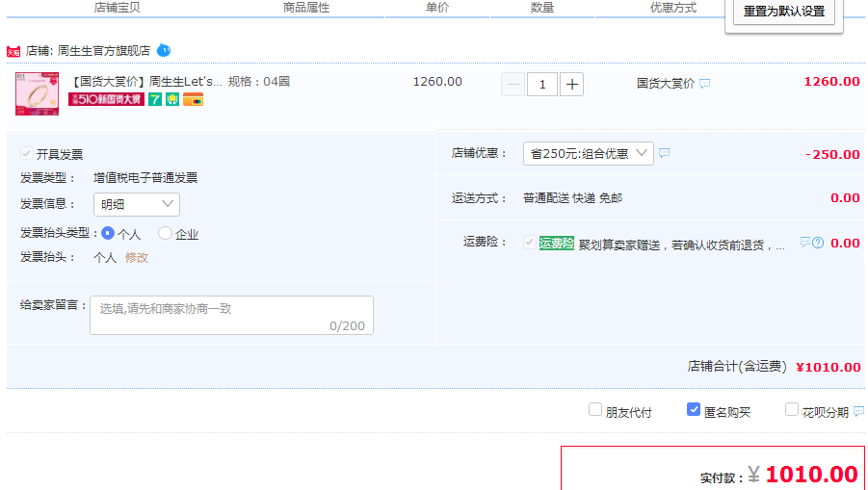The image size is (868, 490).
Task: Uncheck the 匿名购买 checkbox
Action: (694, 409)
